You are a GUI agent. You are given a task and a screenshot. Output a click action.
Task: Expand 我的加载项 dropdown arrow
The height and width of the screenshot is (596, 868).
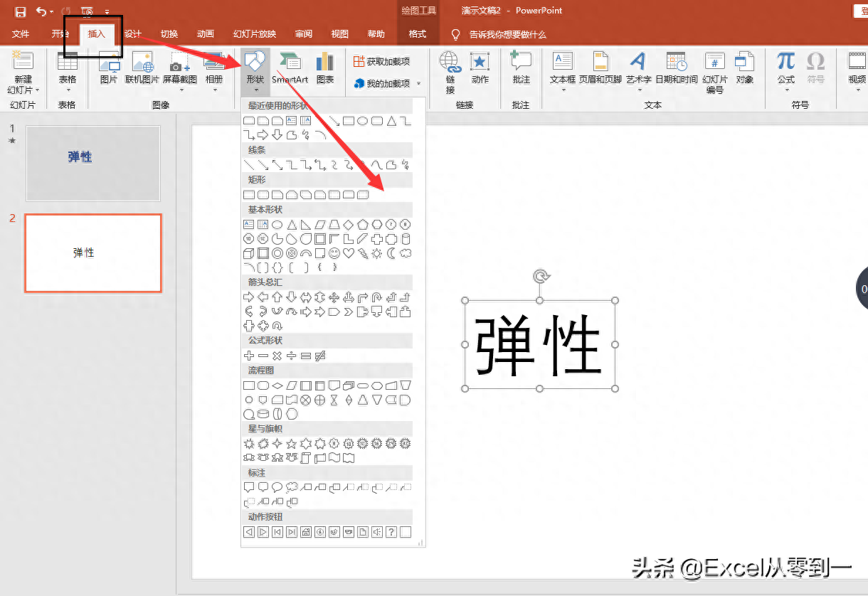(x=418, y=84)
